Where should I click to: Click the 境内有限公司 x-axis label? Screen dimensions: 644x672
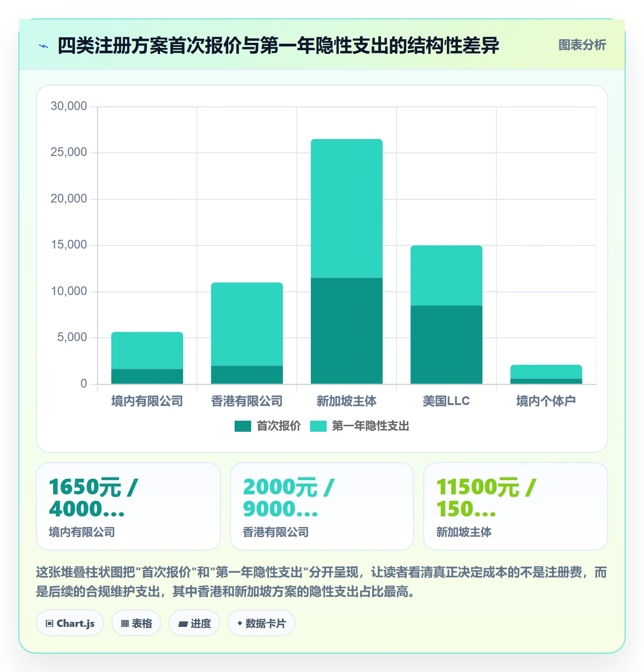tap(147, 401)
